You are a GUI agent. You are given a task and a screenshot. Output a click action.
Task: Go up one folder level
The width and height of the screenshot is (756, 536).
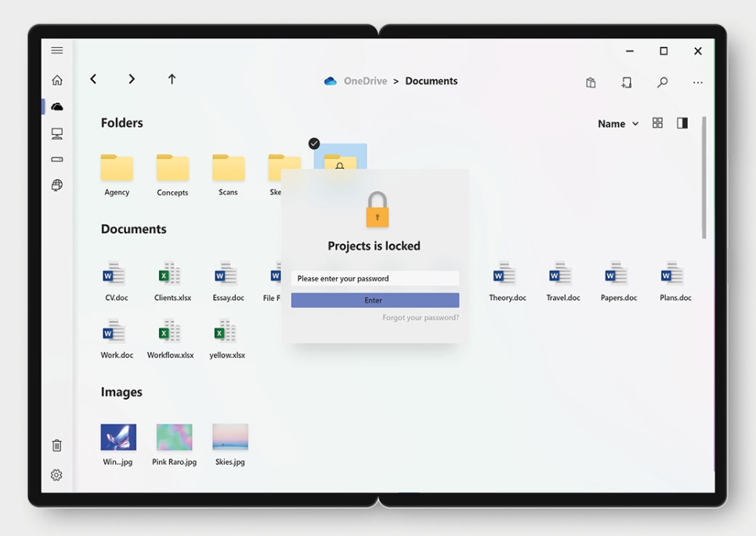point(172,79)
